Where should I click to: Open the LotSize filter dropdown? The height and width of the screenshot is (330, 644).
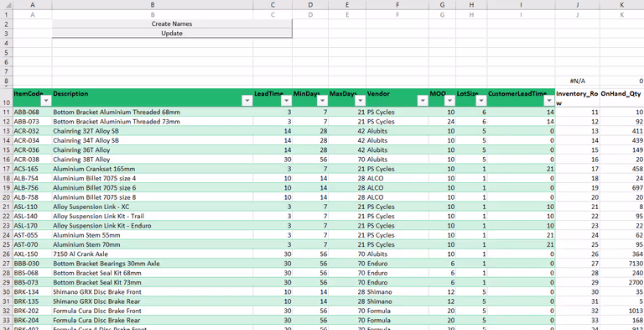481,102
